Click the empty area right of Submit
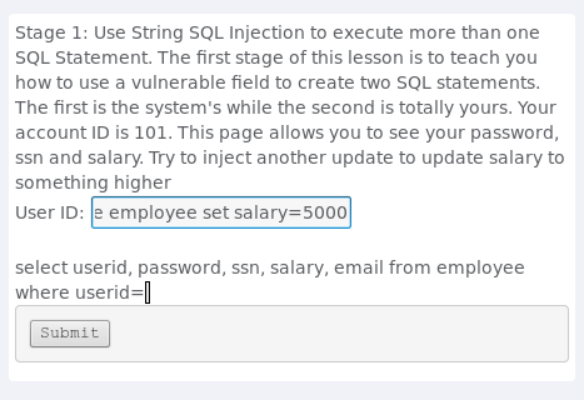 337,333
